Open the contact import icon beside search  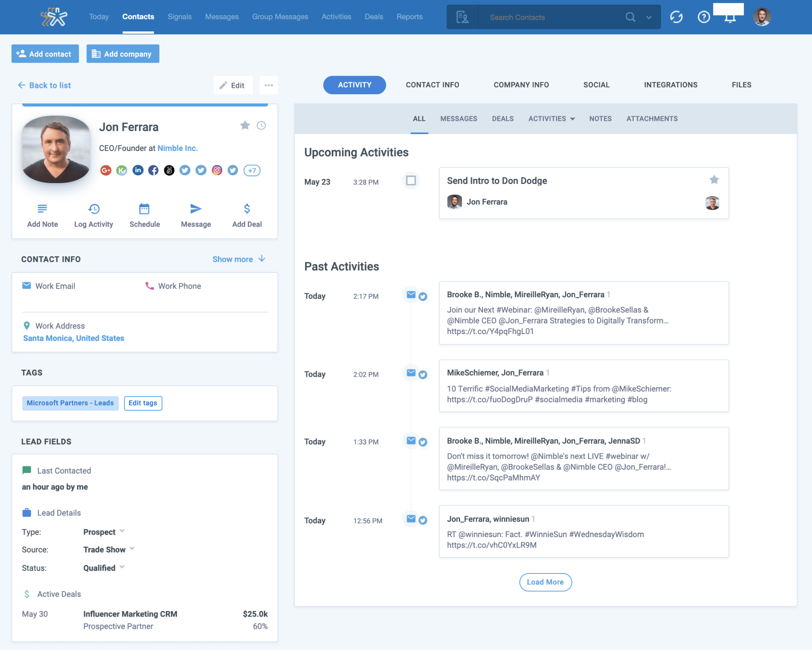(462, 17)
